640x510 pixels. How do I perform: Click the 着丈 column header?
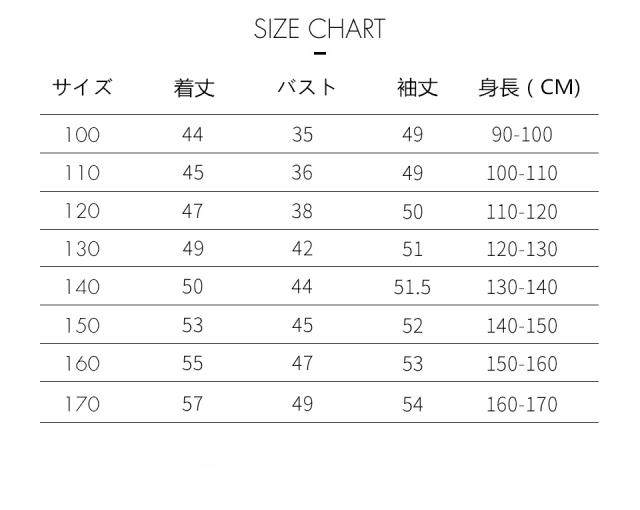pos(193,88)
